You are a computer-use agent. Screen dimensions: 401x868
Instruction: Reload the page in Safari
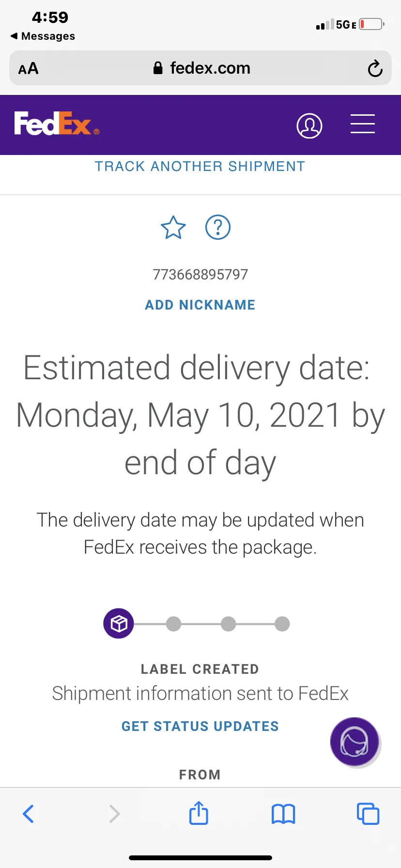tap(375, 68)
